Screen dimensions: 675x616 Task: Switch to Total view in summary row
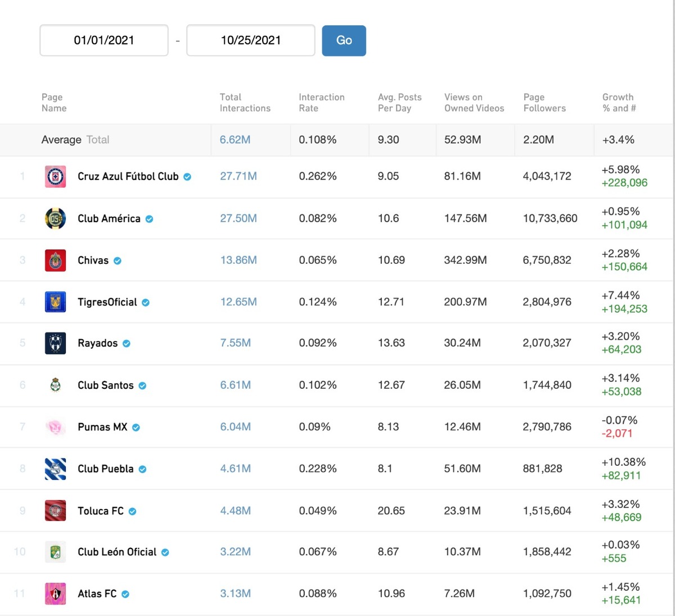tap(98, 140)
